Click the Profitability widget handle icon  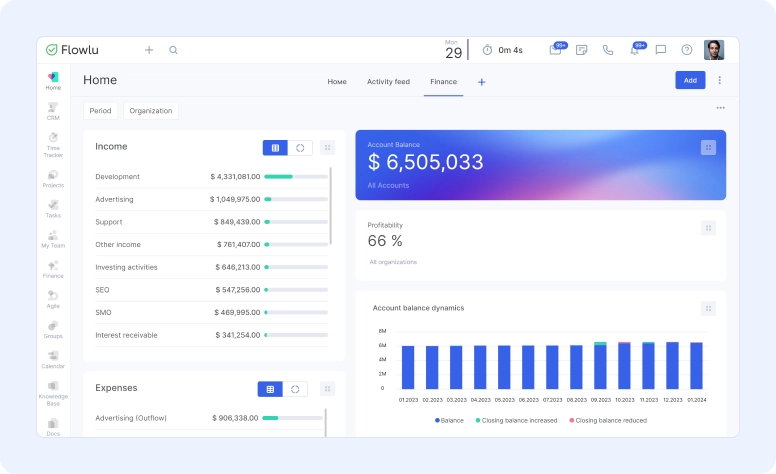click(x=708, y=228)
